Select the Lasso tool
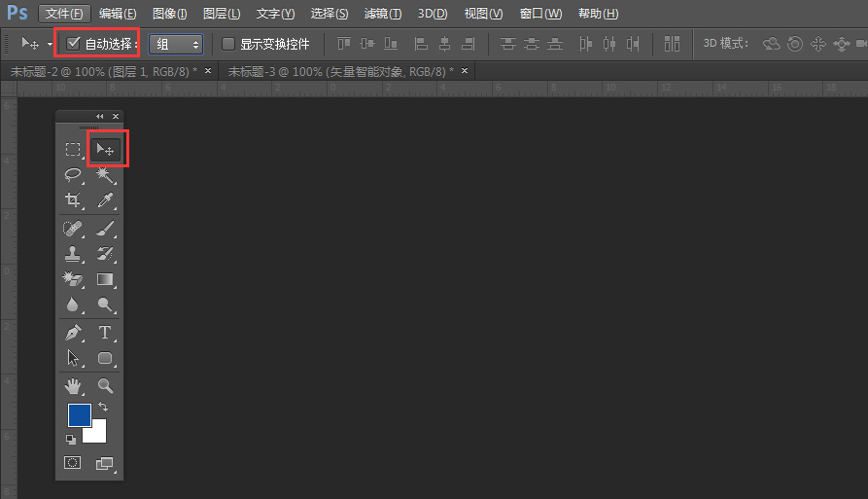 73,175
